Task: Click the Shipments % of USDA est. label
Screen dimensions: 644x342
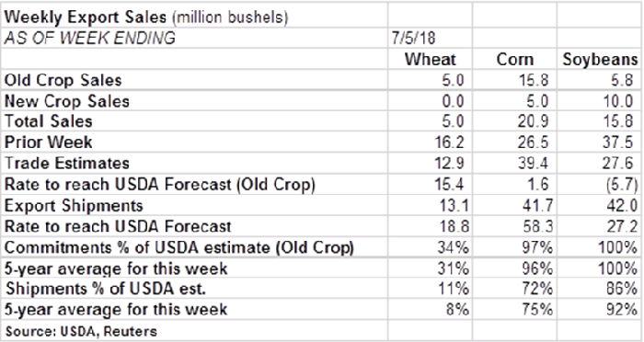Action: [x=105, y=289]
